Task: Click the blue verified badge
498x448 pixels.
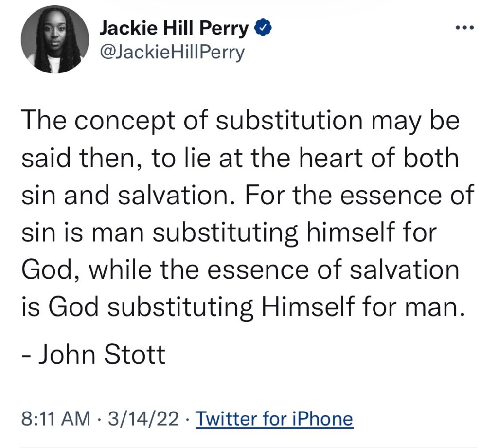Action: (263, 30)
